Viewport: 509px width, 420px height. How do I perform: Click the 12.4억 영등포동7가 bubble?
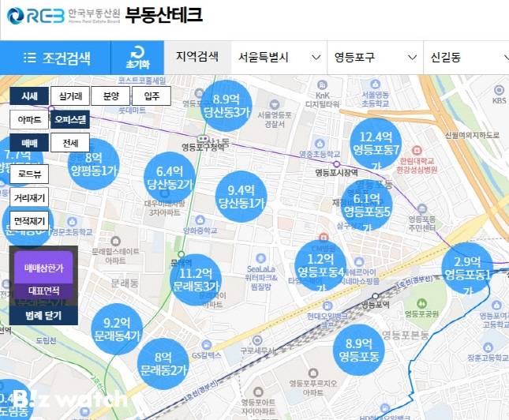pos(376,144)
